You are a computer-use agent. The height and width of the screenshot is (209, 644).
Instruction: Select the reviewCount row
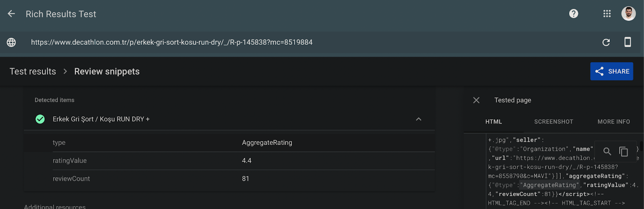[244, 179]
